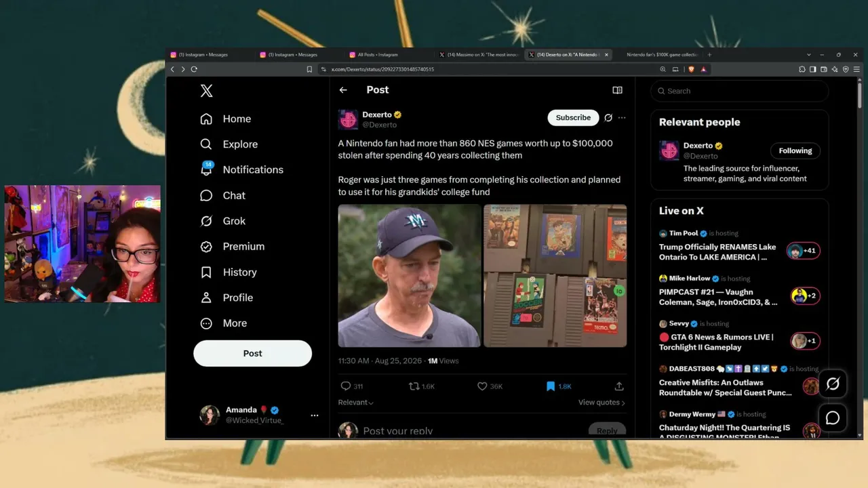Viewport: 868px width, 488px height.
Task: Switch to the Nintendo fan's $100K tab
Action: coord(659,55)
